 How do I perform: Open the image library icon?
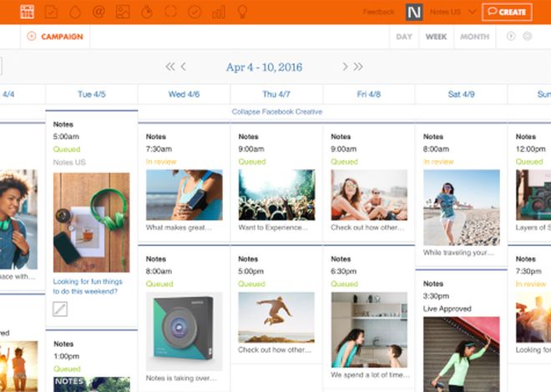point(123,12)
